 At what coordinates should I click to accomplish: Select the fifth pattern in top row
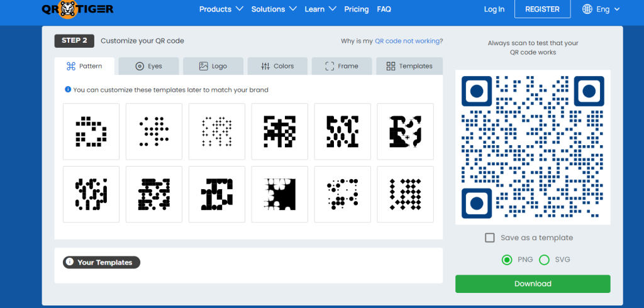click(343, 131)
